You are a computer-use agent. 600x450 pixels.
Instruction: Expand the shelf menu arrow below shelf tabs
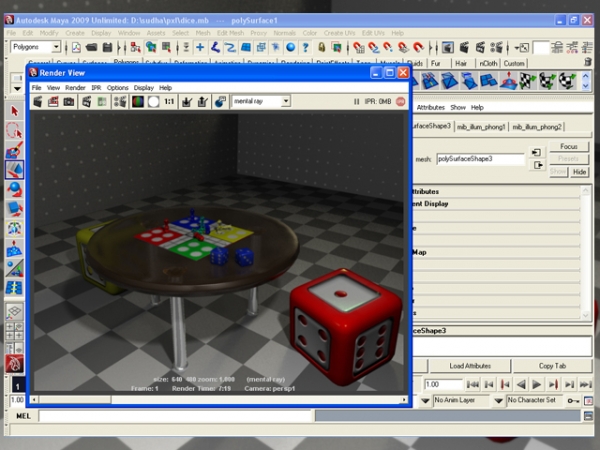(17, 88)
